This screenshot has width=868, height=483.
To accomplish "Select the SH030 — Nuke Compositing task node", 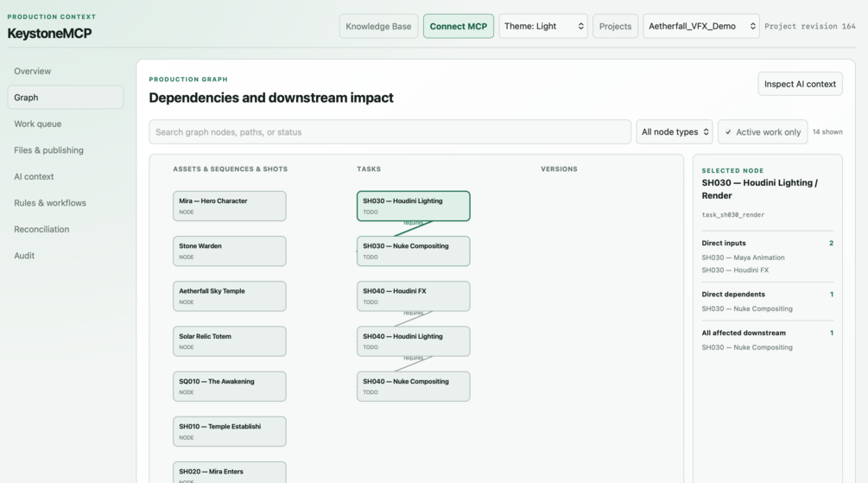I will [414, 251].
